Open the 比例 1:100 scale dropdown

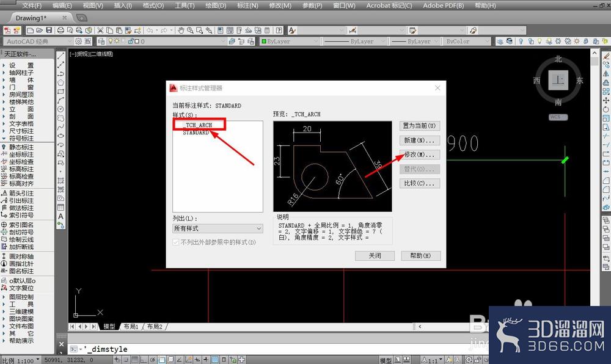[x=21, y=360]
